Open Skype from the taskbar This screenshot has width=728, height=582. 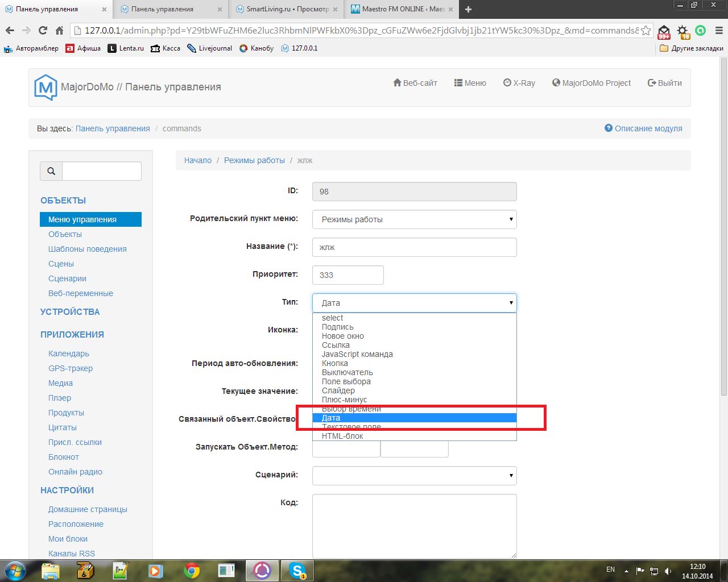(x=297, y=570)
